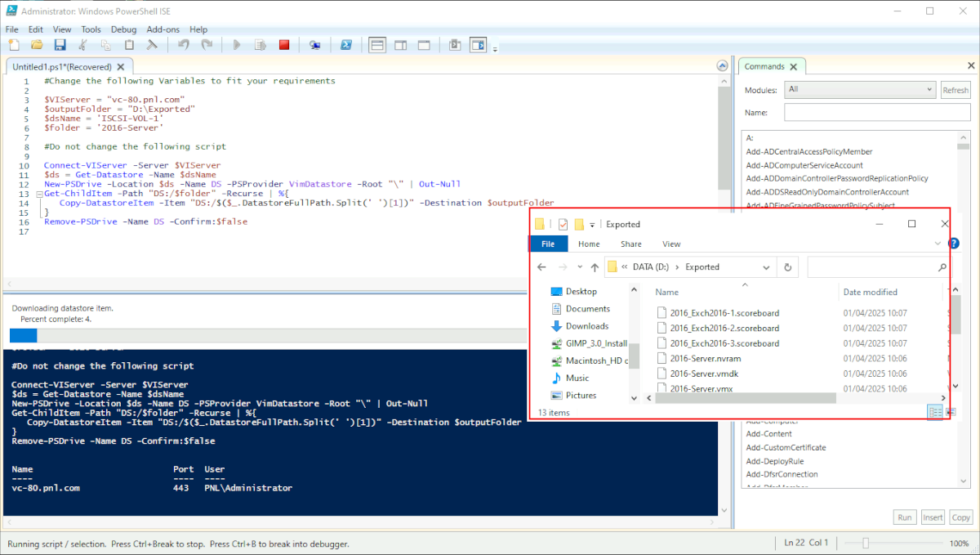Sort files by the Date modified column
This screenshot has width=980, height=555.
coord(871,292)
